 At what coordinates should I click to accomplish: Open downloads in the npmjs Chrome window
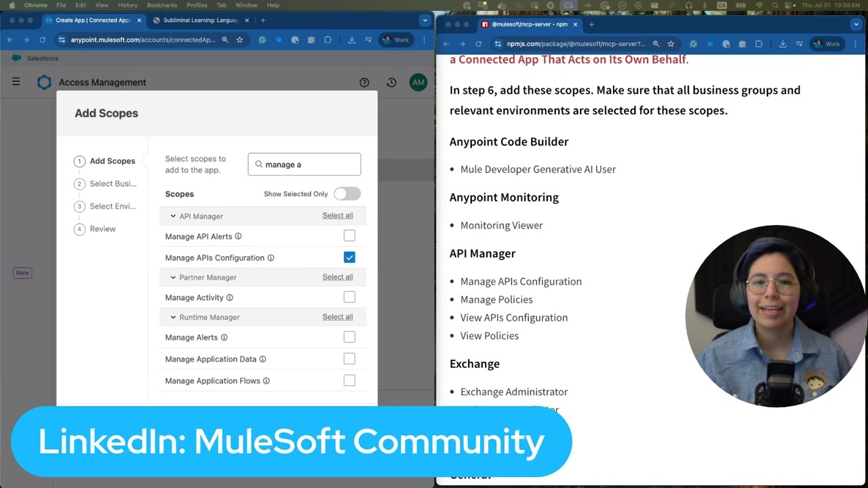point(783,44)
